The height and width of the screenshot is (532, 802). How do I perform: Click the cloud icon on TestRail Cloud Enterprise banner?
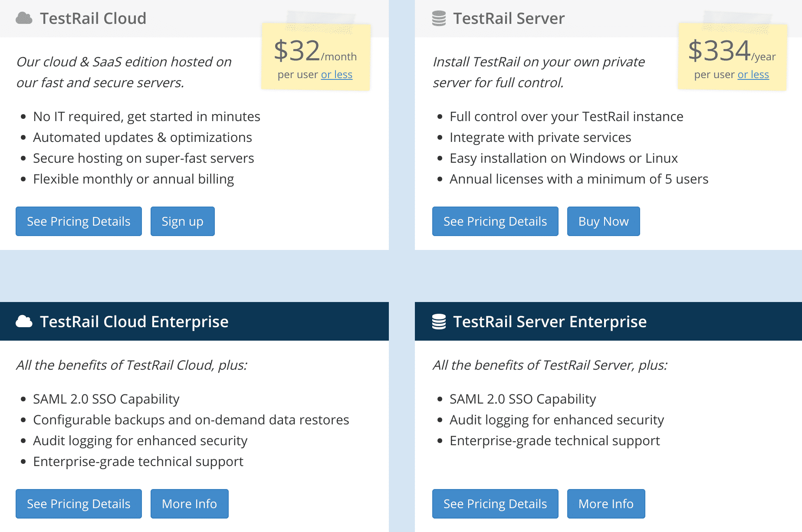pyautogui.click(x=24, y=322)
